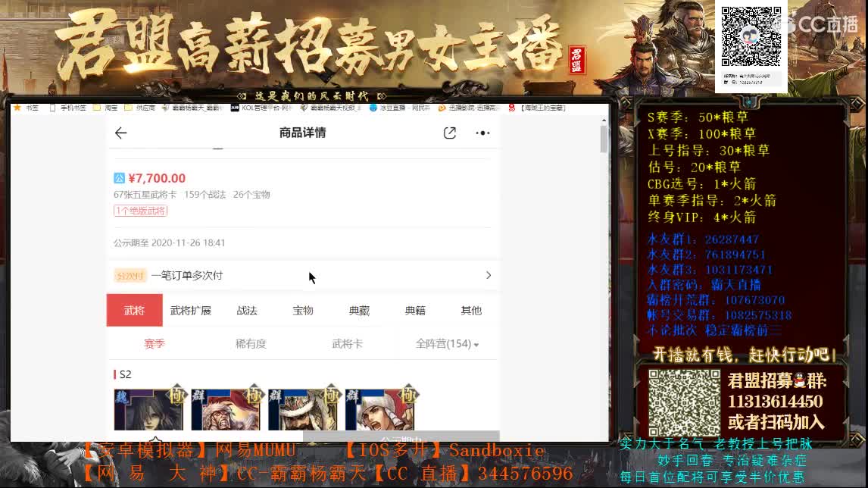Click the 商品详情 page title
The image size is (868, 488).
pos(303,133)
